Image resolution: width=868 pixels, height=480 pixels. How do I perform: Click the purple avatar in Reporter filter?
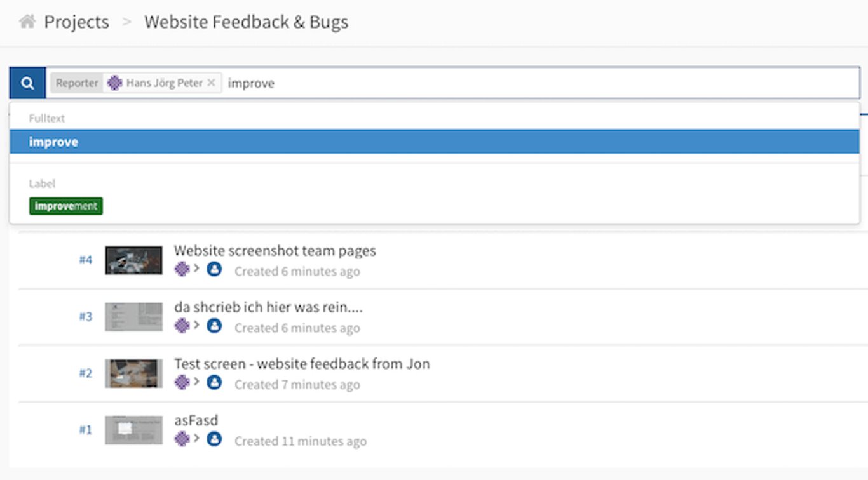tap(114, 83)
